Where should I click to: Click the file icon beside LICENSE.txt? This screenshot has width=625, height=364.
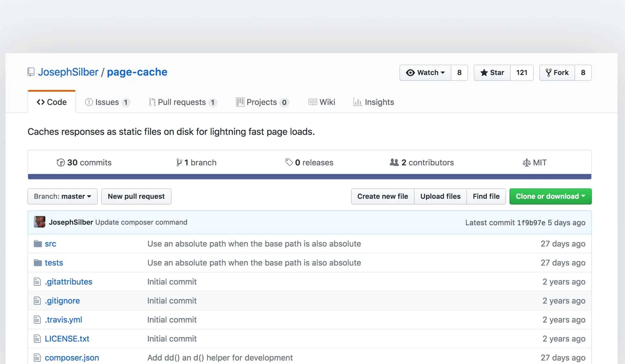point(37,339)
